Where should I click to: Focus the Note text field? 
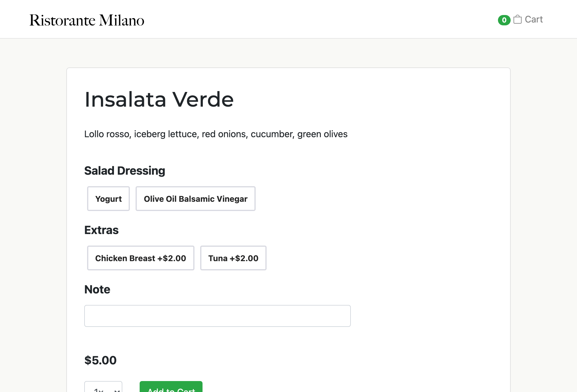217,316
